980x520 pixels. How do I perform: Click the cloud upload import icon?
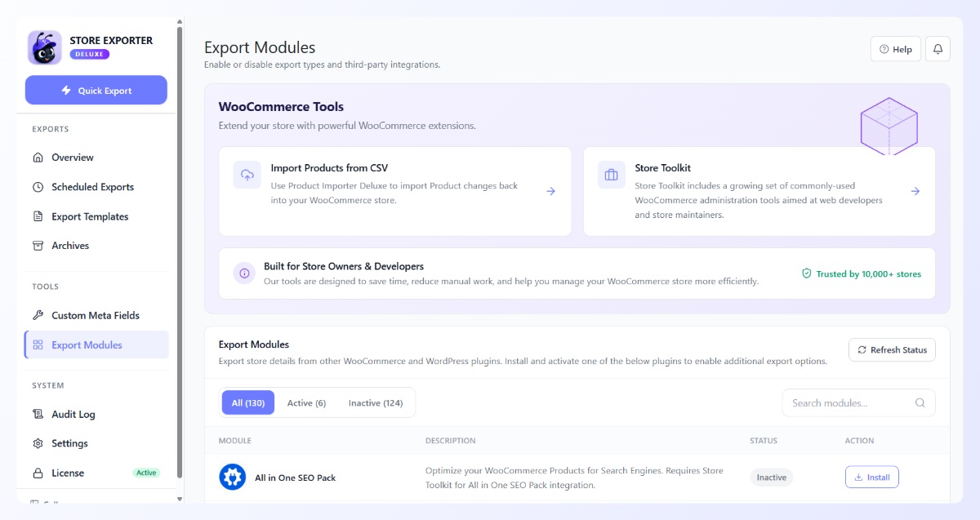click(247, 175)
